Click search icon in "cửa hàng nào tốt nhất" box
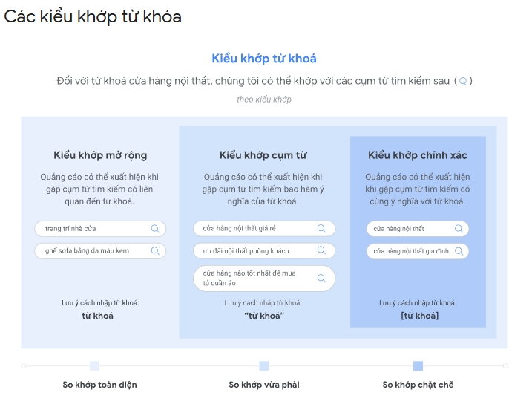 click(321, 279)
